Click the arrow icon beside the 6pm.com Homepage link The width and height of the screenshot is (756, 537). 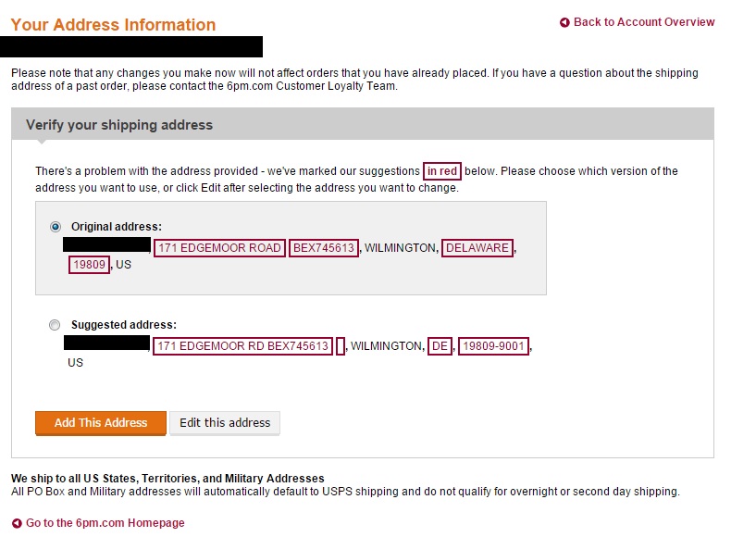tap(17, 524)
